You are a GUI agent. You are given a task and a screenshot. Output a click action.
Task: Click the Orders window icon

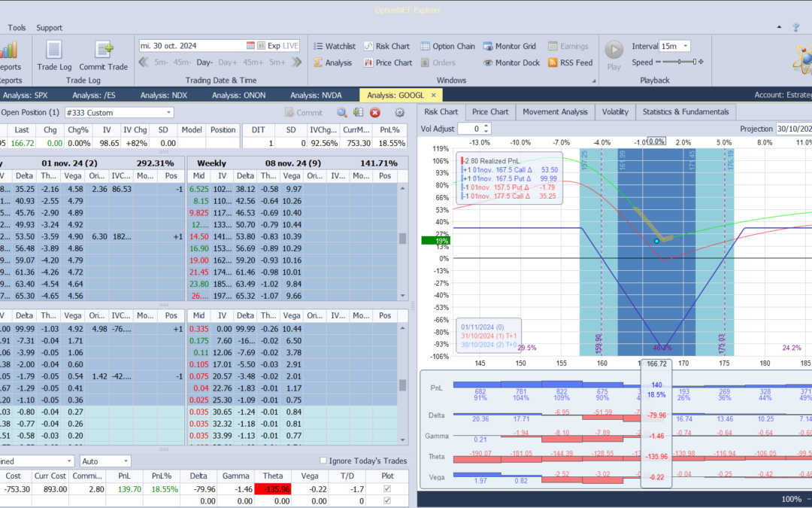(x=425, y=62)
